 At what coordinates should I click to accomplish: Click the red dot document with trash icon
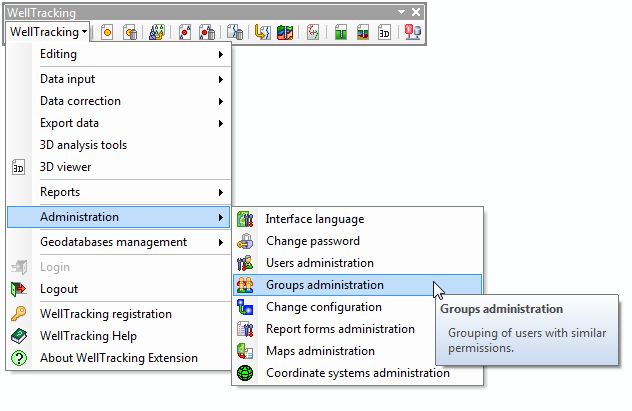pos(207,32)
